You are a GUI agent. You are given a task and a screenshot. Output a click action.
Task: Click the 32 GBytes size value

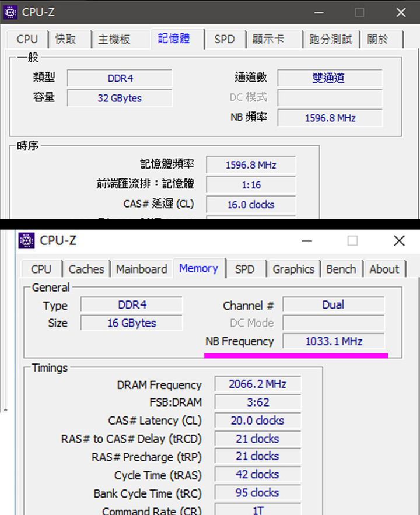[x=120, y=98]
